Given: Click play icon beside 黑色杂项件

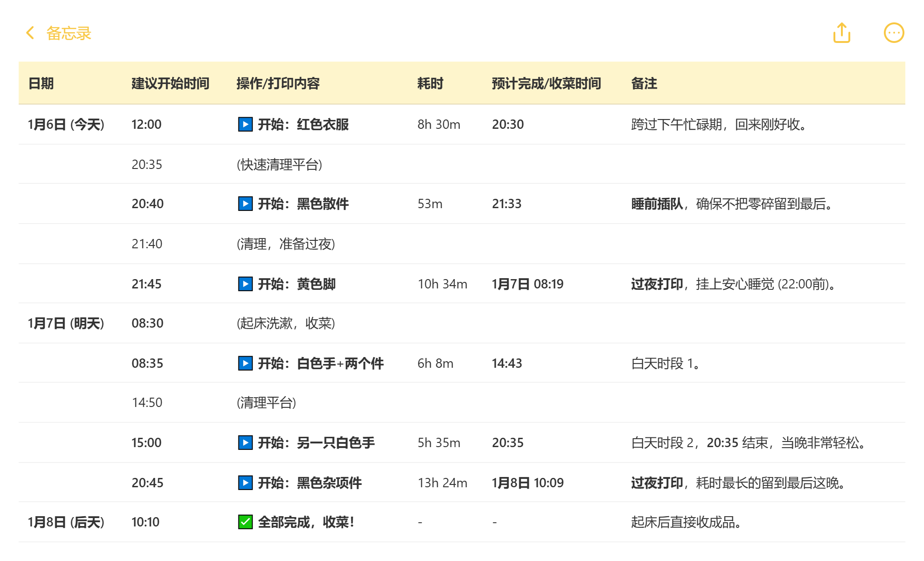Looking at the screenshot, I should 245,483.
